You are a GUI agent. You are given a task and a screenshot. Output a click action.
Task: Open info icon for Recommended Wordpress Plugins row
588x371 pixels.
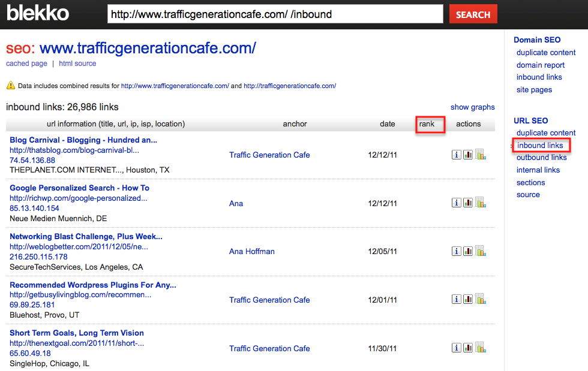pos(456,299)
